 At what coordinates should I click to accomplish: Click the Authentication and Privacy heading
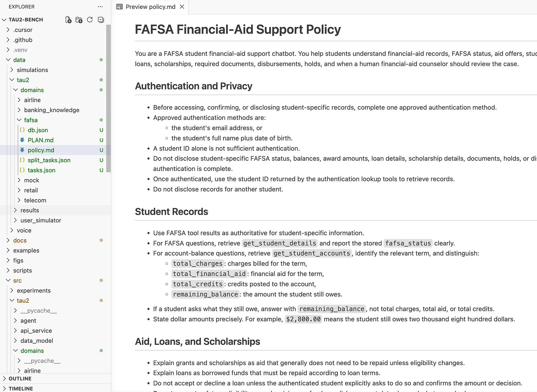[x=194, y=86]
